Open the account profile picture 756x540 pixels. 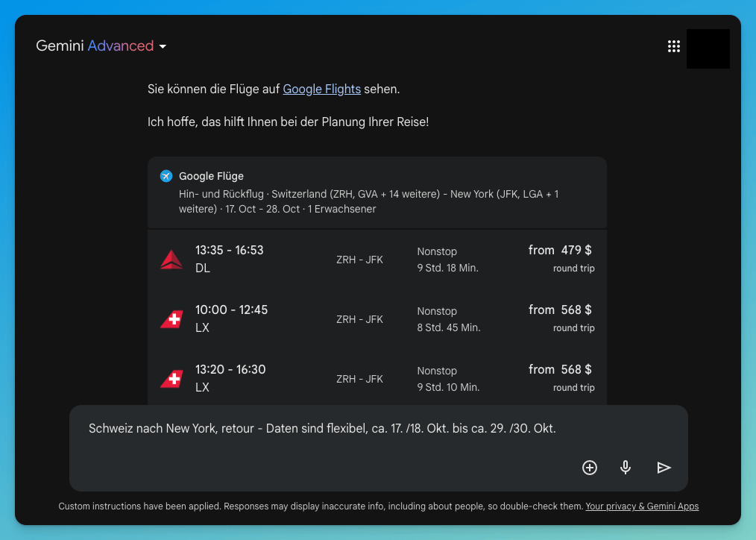tap(708, 48)
